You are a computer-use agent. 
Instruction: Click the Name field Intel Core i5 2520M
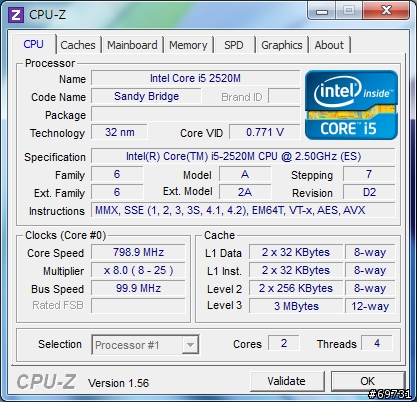click(195, 78)
